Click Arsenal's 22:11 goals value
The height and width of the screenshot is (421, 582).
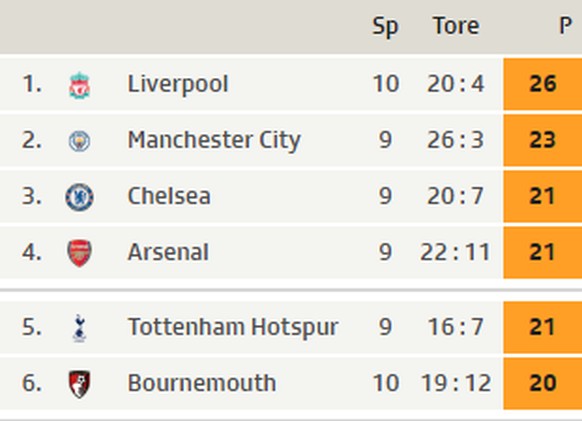(x=455, y=252)
